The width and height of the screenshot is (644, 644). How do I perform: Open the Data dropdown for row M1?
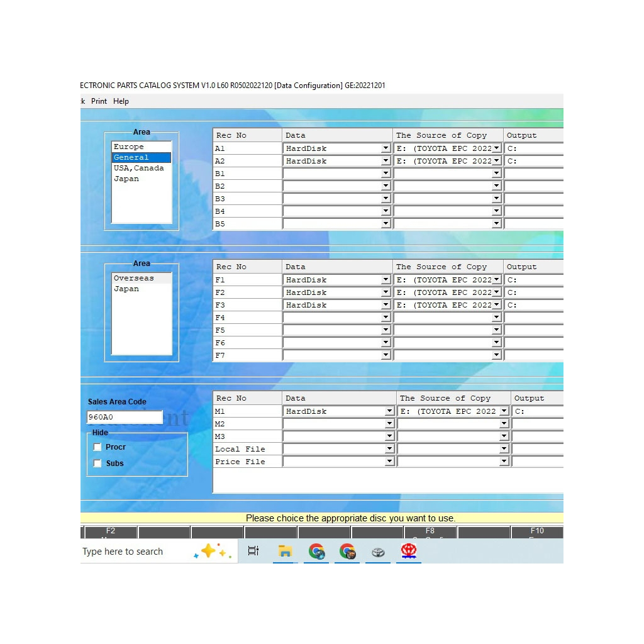coord(389,411)
